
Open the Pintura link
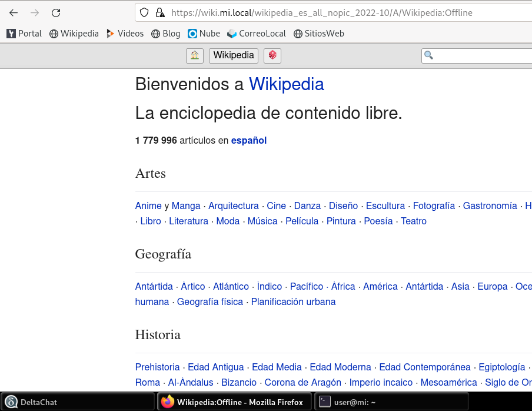[341, 221]
